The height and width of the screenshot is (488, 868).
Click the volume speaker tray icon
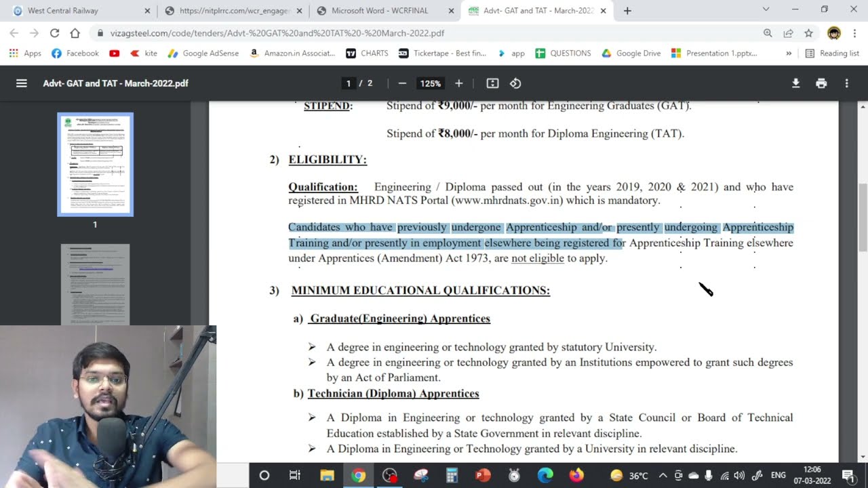pos(739,475)
